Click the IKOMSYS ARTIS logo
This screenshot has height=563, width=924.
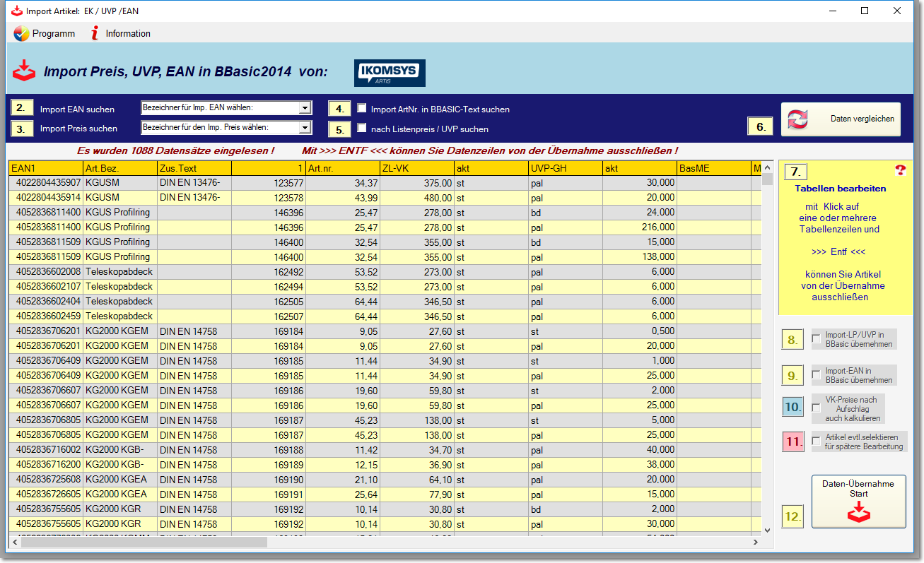[390, 73]
